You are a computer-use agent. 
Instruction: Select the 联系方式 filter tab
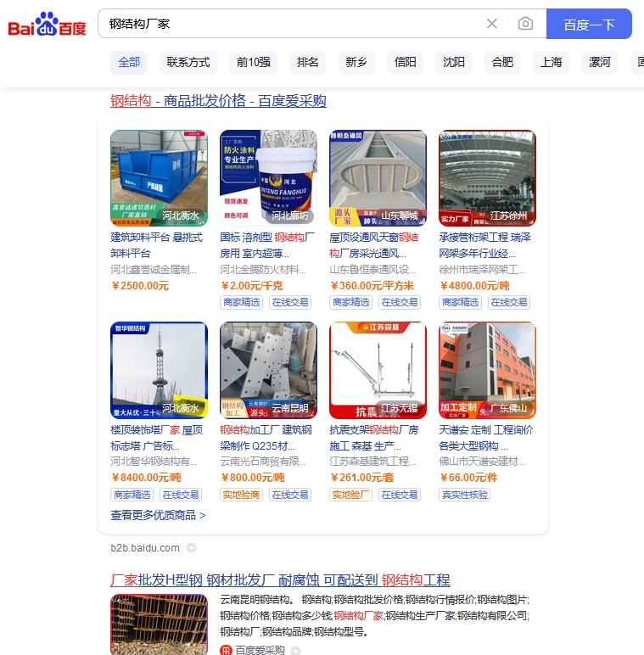[188, 63]
